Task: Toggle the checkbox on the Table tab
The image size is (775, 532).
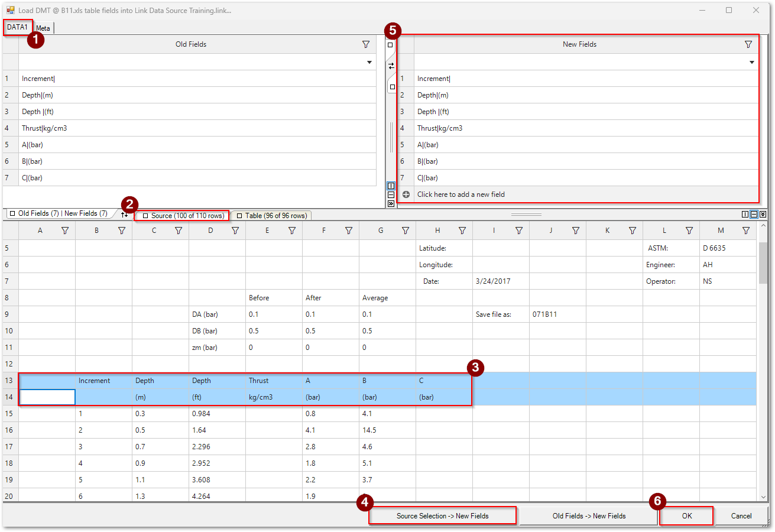Action: [239, 215]
